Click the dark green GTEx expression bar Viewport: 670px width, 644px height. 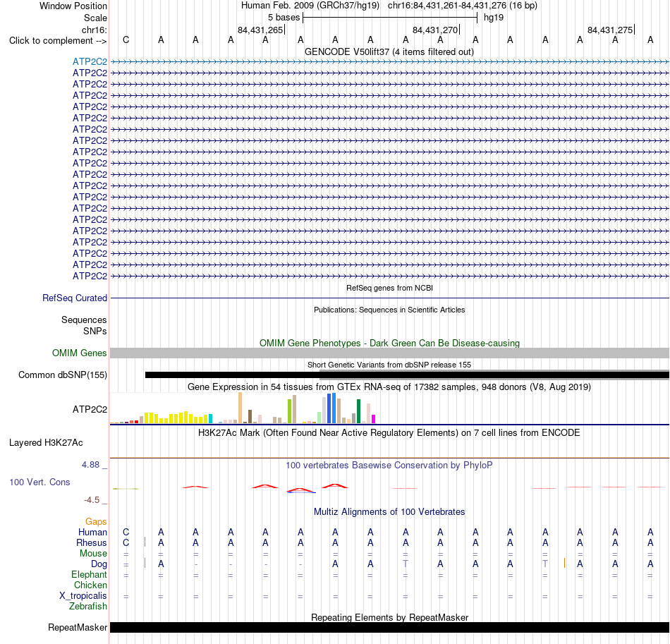point(358,411)
